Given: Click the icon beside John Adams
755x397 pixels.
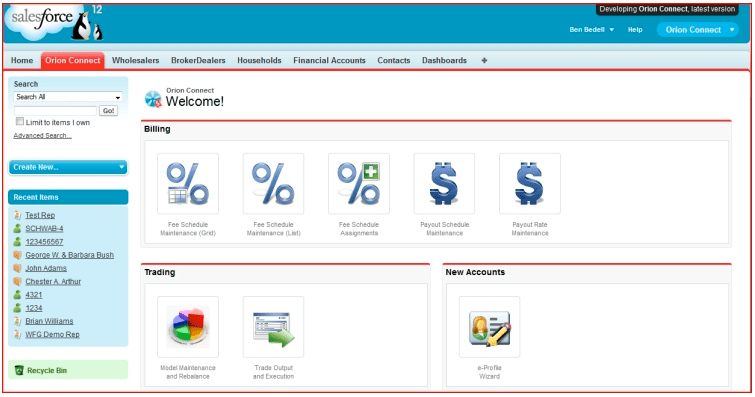Looking at the screenshot, I should pyautogui.click(x=17, y=268).
